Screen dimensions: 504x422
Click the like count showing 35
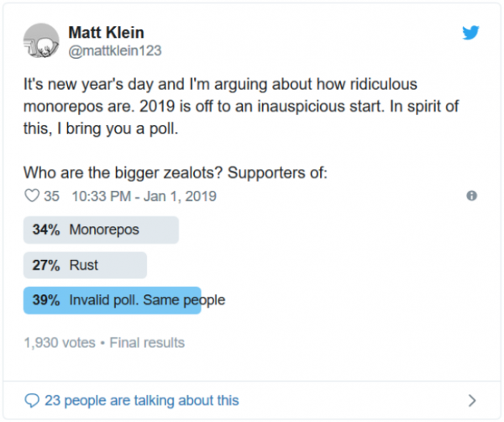(x=52, y=196)
